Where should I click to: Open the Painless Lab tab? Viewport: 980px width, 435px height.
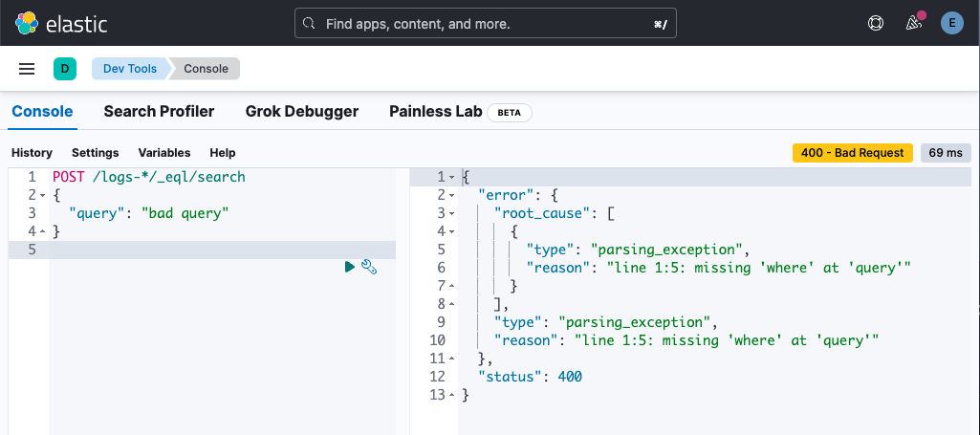point(435,112)
